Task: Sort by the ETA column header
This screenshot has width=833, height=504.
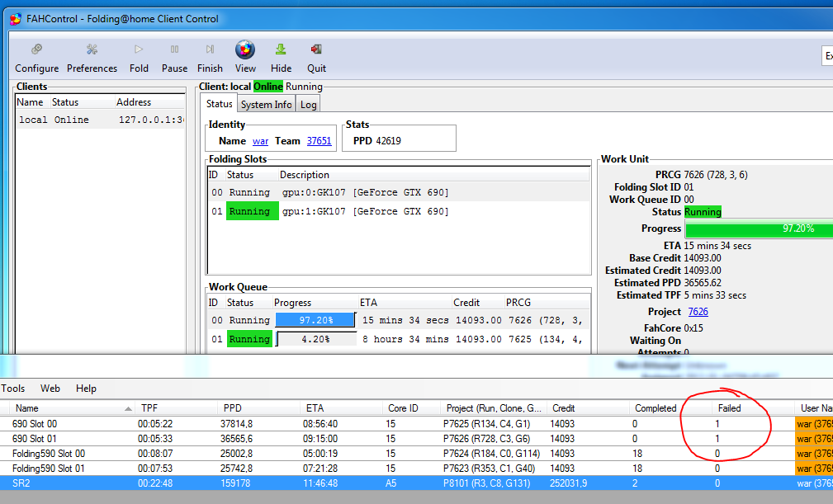Action: (x=341, y=408)
